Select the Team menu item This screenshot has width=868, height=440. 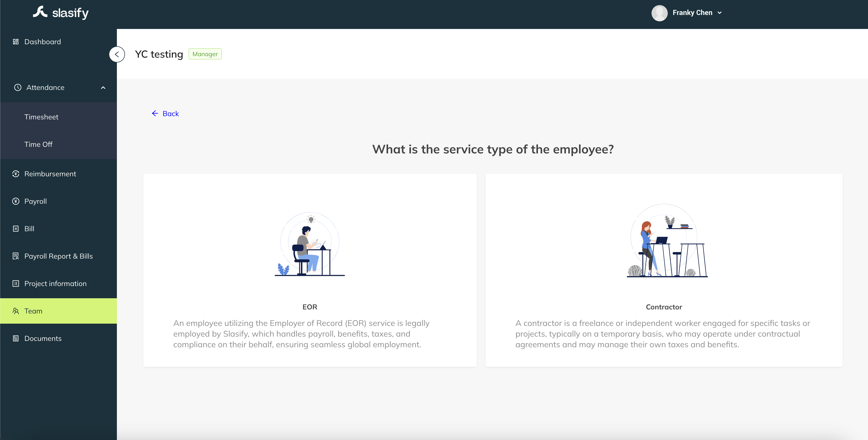pyautogui.click(x=59, y=311)
